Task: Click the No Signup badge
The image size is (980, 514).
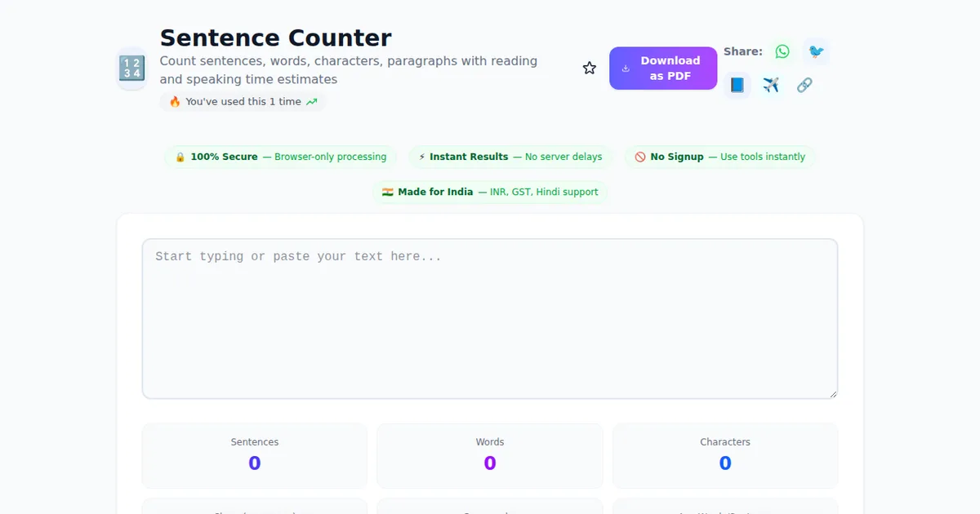Action: (x=719, y=157)
